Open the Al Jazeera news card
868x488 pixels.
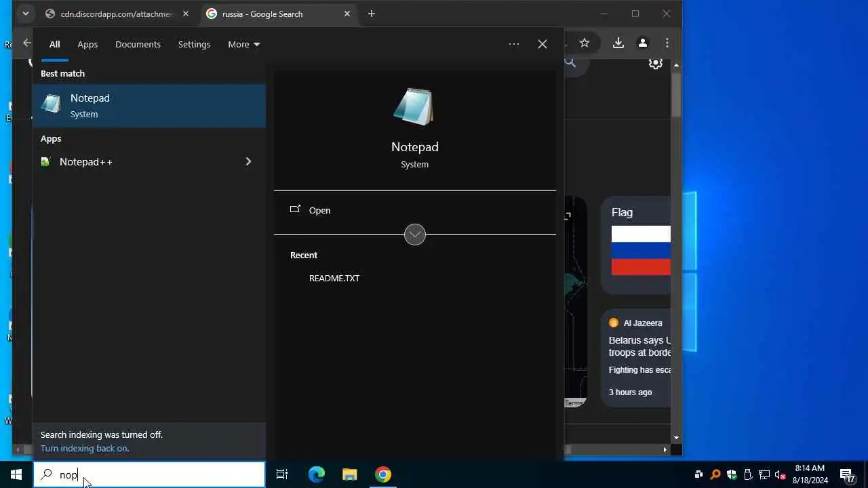tap(636, 358)
